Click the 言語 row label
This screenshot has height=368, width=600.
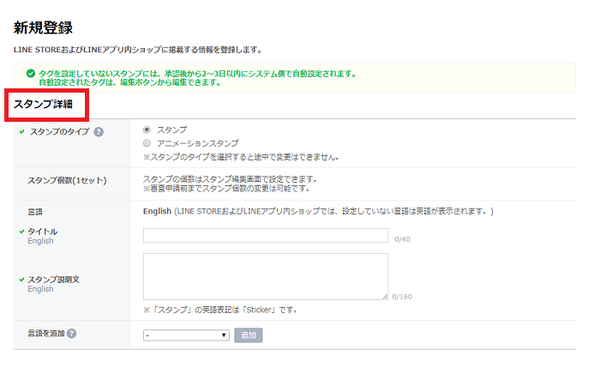click(x=35, y=212)
